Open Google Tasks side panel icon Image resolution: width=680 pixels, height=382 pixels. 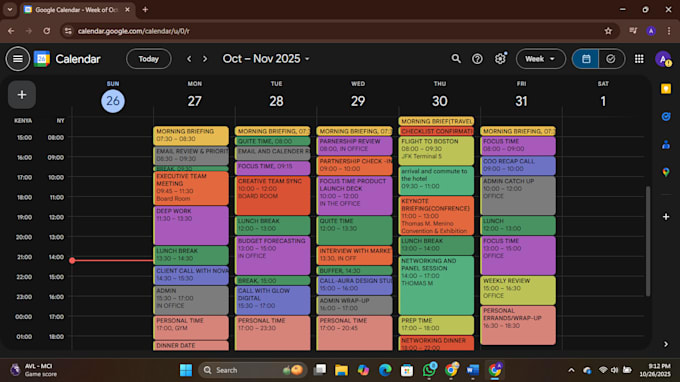tap(666, 117)
